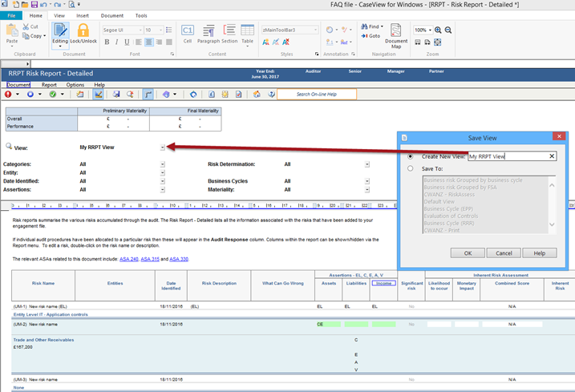Toggle right text alignment
This screenshot has width=575, height=392.
pos(159,42)
